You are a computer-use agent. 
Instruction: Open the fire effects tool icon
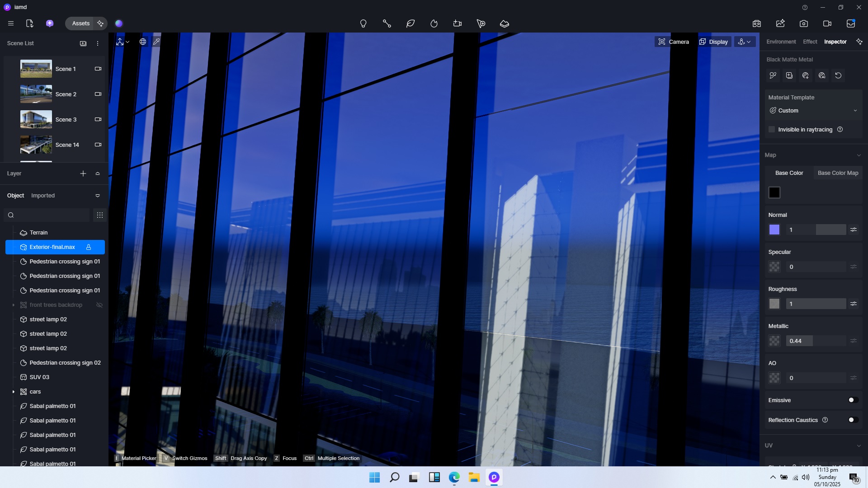(x=434, y=23)
